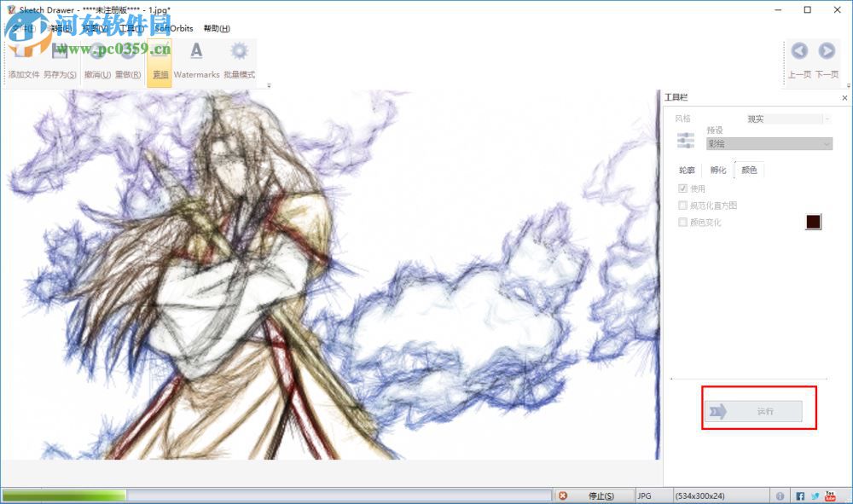Click the 运行 run button
The width and height of the screenshot is (853, 504).
click(755, 410)
